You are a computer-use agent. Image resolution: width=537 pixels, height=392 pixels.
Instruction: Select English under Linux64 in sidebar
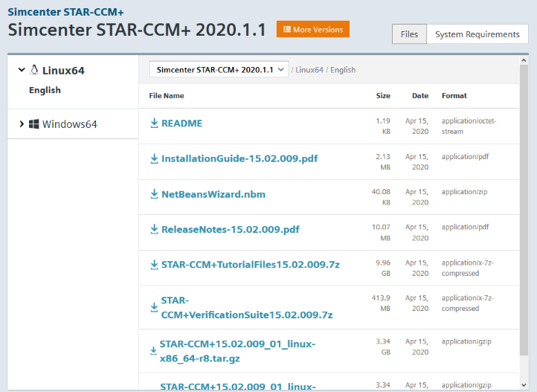coord(45,90)
